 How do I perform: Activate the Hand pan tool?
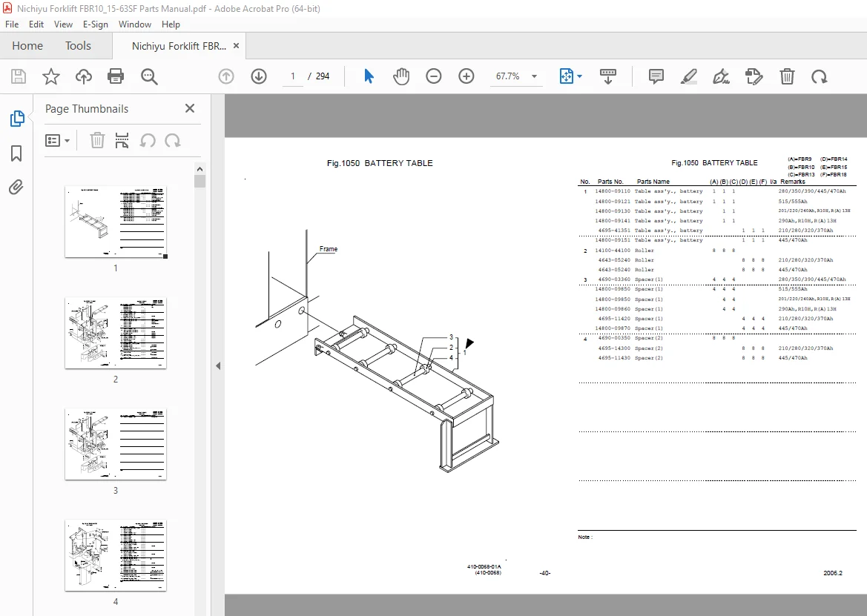[401, 76]
